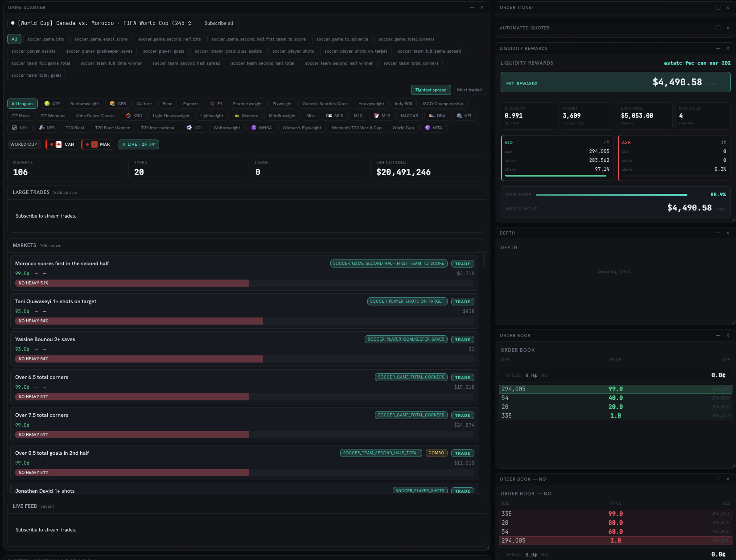
Task: Select soccer_game_exact_score type tab
Action: (101, 39)
